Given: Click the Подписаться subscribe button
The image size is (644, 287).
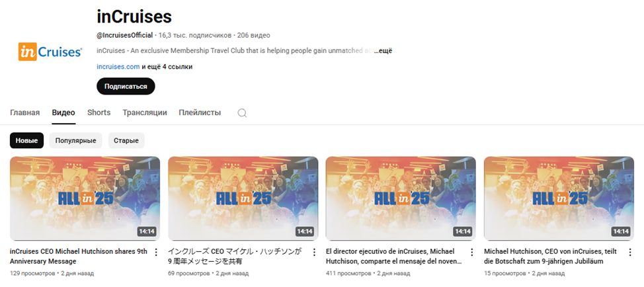Looking at the screenshot, I should (126, 86).
